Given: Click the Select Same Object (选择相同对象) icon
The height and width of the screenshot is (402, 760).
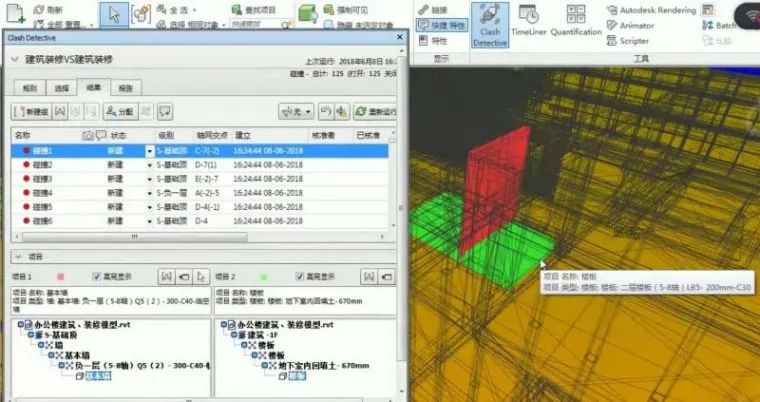Looking at the screenshot, I should [161, 24].
